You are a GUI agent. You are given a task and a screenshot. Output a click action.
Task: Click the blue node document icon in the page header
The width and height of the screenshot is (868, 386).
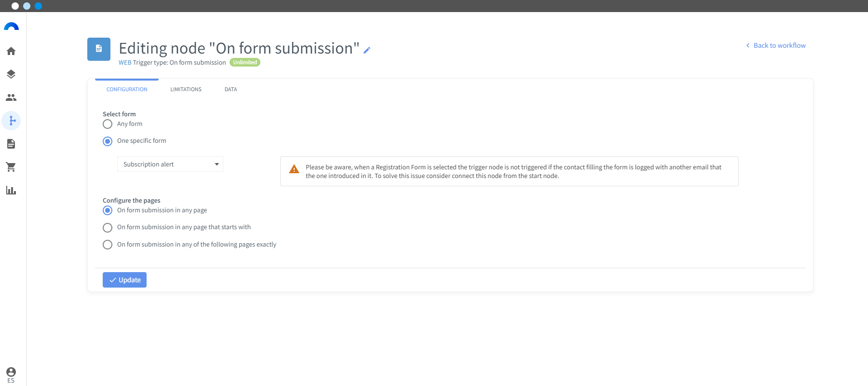tap(99, 49)
